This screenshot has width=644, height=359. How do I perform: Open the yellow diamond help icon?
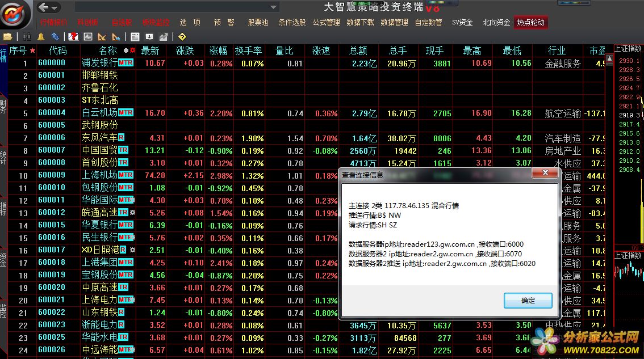pyautogui.click(x=182, y=37)
